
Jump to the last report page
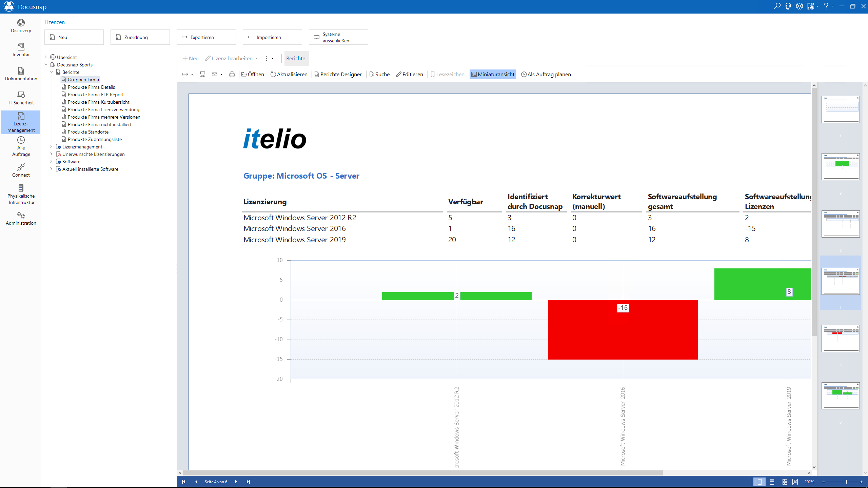pos(248,482)
